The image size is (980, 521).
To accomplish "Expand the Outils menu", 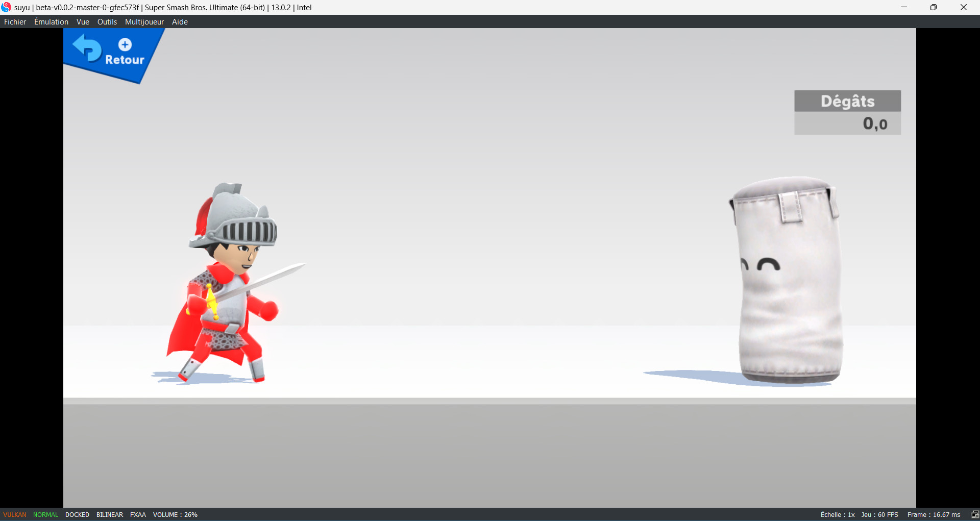I will pyautogui.click(x=107, y=22).
